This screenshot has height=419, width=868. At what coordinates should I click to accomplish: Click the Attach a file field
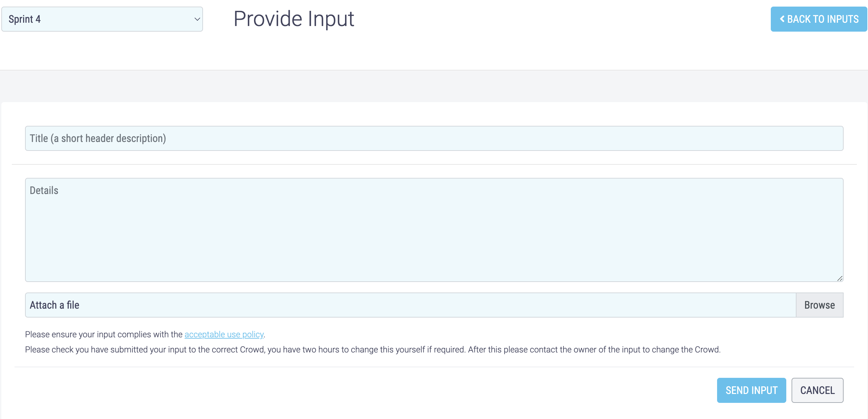(410, 305)
